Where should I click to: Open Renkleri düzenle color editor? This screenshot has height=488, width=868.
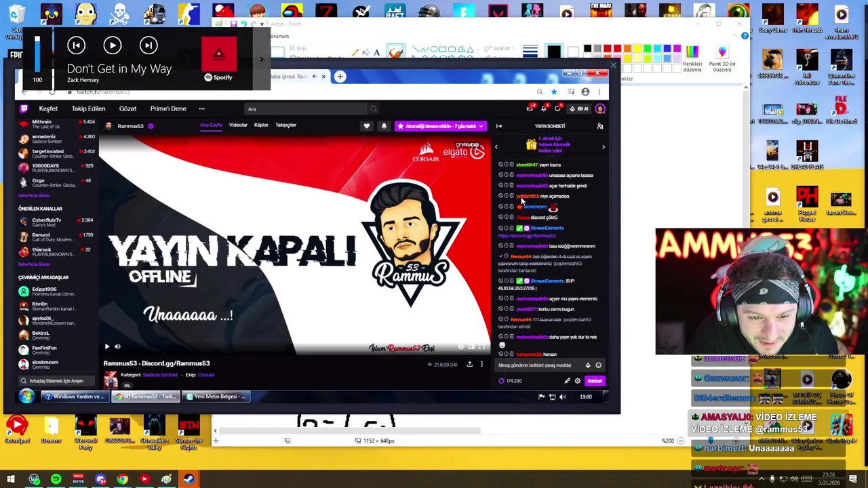692,59
